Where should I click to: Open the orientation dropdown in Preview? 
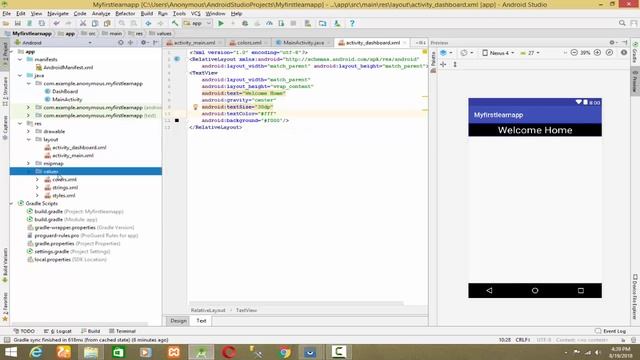pos(466,53)
